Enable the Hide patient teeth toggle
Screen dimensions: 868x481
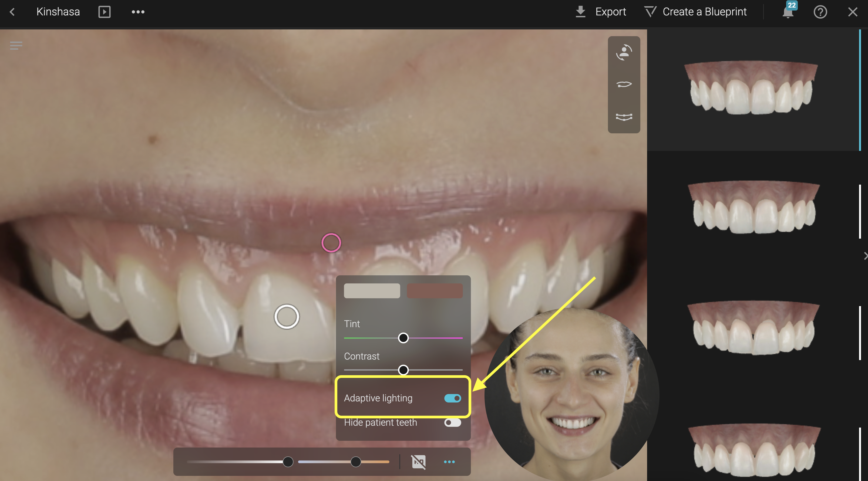click(x=452, y=423)
